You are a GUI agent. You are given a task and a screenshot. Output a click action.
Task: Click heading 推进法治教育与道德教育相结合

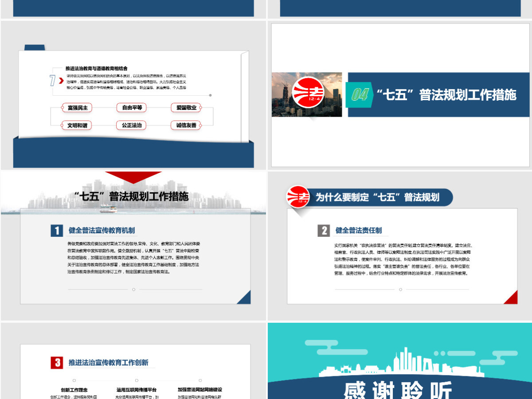click(97, 69)
